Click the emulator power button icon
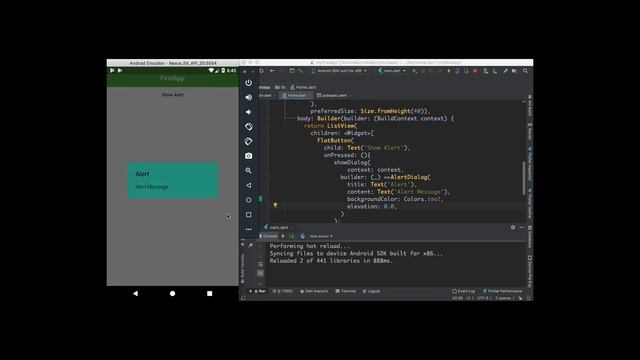 [249, 83]
